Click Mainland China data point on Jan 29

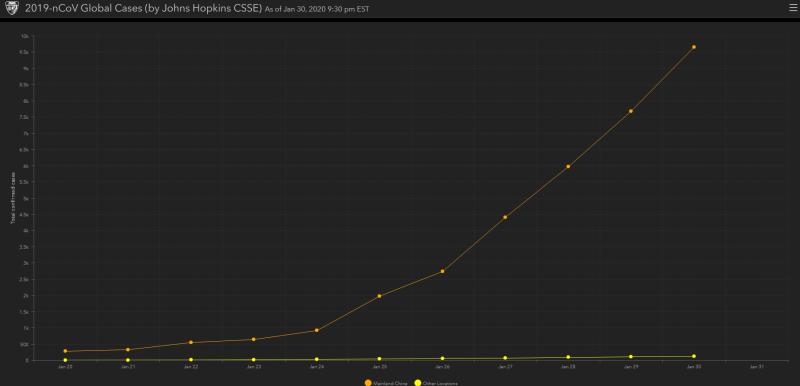click(x=631, y=111)
